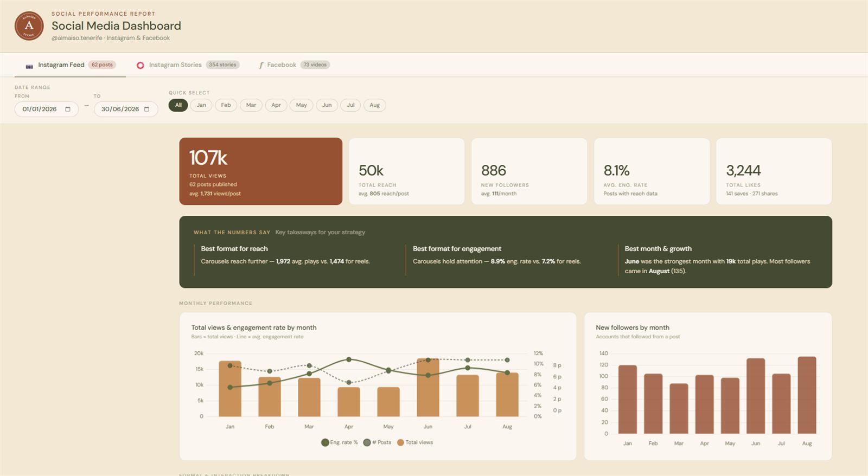The image size is (868, 476).
Task: Open the From date calendar picker icon
Action: coord(68,109)
